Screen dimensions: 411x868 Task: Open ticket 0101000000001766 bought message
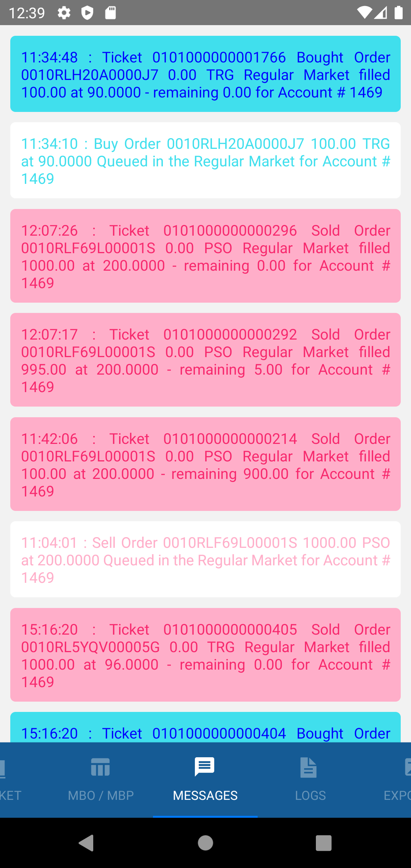205,74
